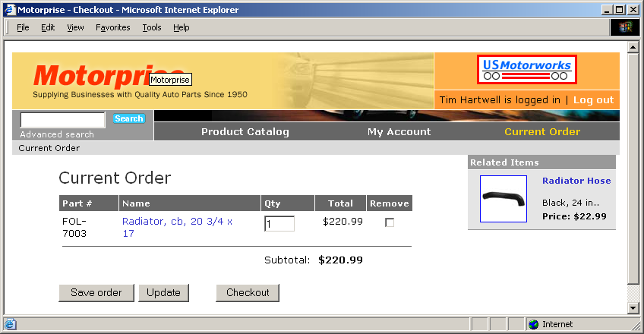Check the Remove box for FOL-7003
This screenshot has width=644, height=334.
(x=390, y=222)
